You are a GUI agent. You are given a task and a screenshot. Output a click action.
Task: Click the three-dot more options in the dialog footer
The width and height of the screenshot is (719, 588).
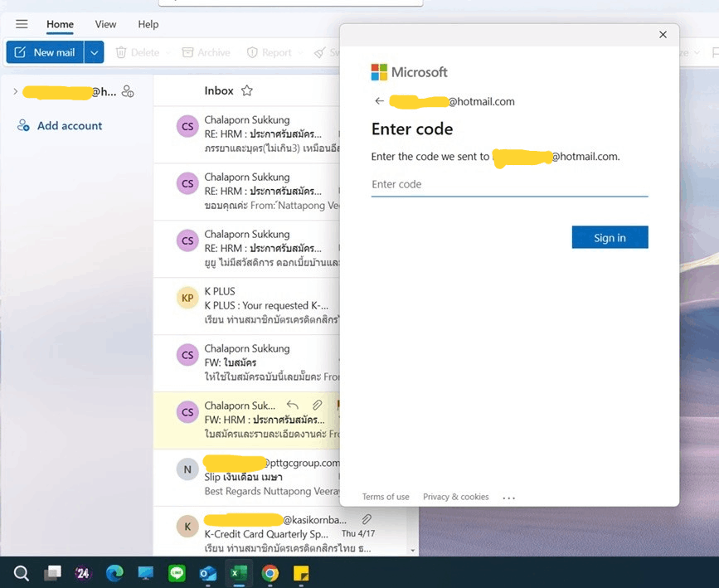coord(509,498)
